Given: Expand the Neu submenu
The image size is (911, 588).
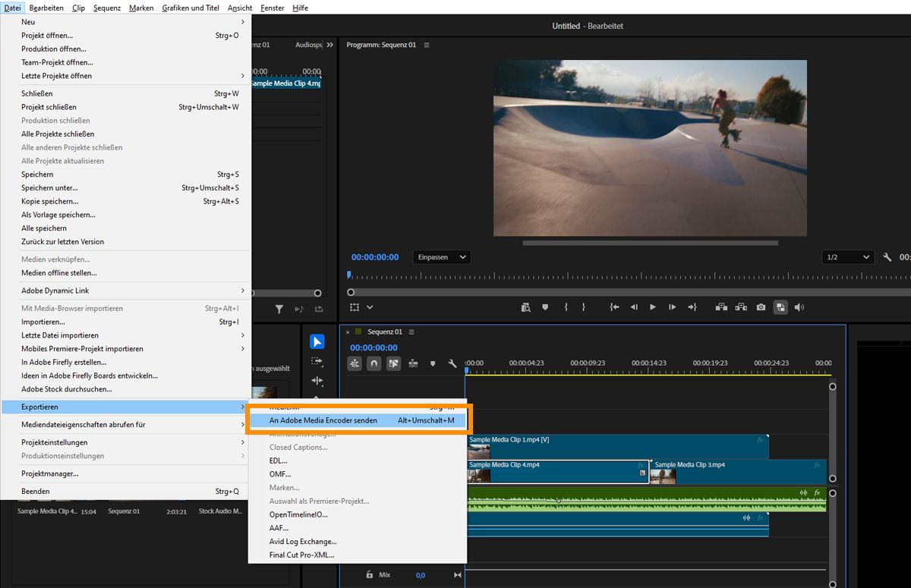Looking at the screenshot, I should (126, 22).
